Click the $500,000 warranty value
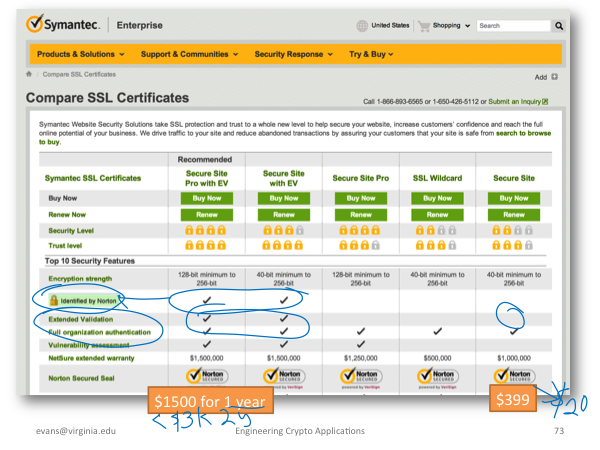Screen dimensions: 600x450 click(437, 358)
